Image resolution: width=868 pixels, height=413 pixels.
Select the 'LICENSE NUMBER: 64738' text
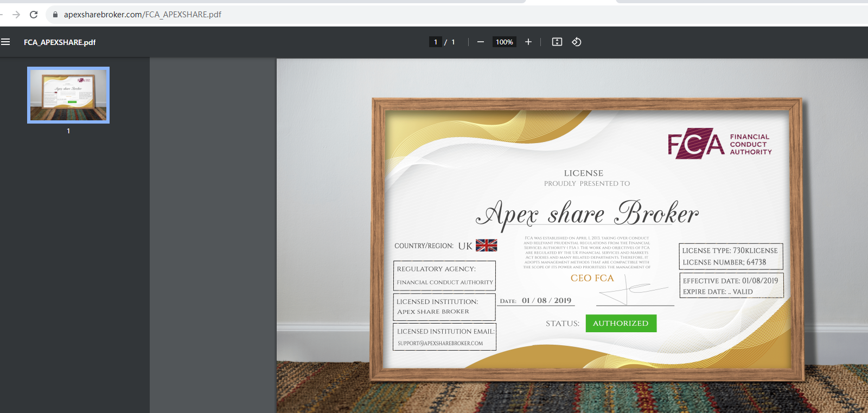724,262
